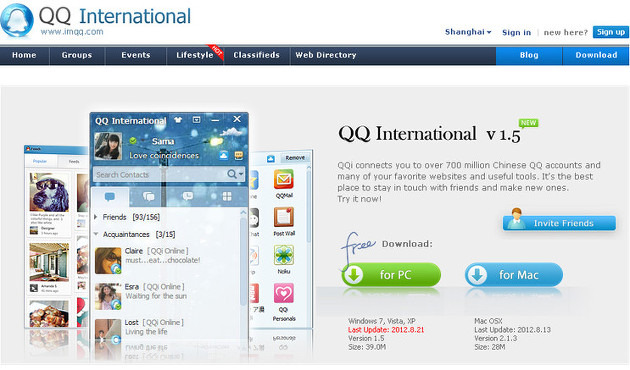Image resolution: width=630 pixels, height=370 pixels.
Task: Click the Blog tab
Action: pos(529,55)
